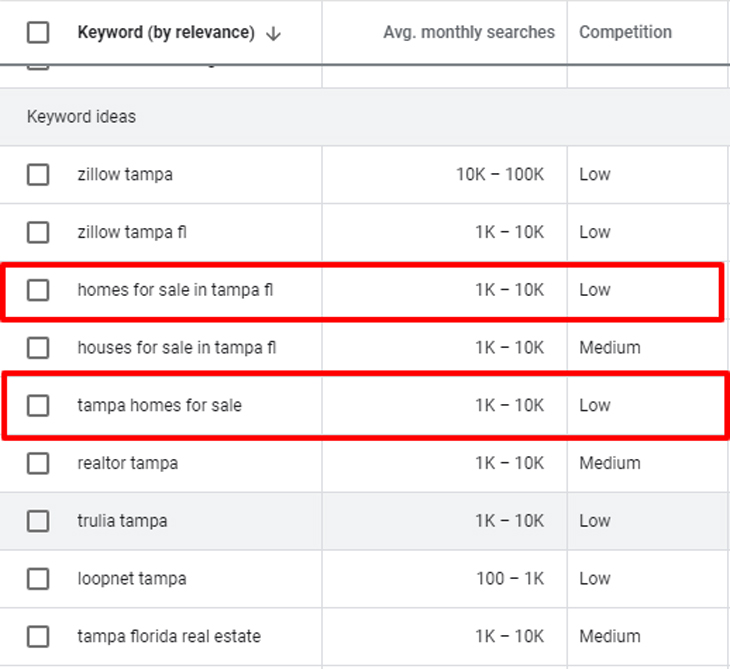Enable checkbox next to realtor tampa

38,463
